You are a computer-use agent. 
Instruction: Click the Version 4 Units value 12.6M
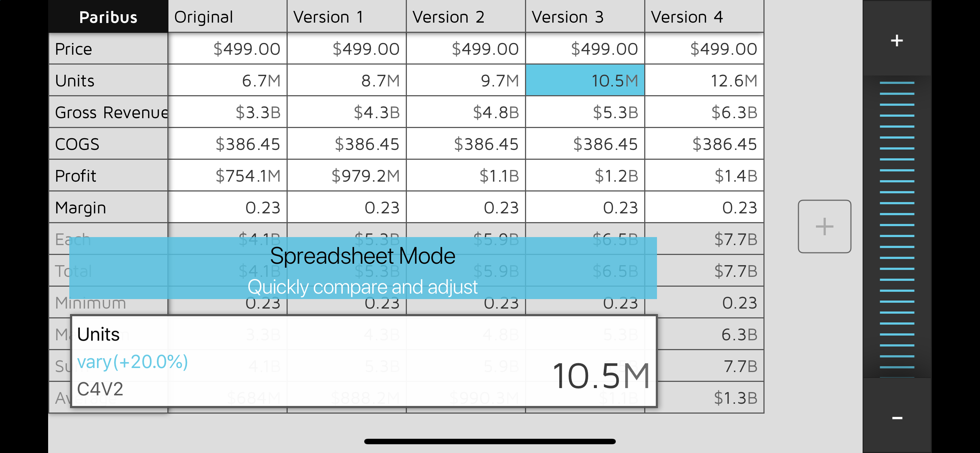(704, 80)
